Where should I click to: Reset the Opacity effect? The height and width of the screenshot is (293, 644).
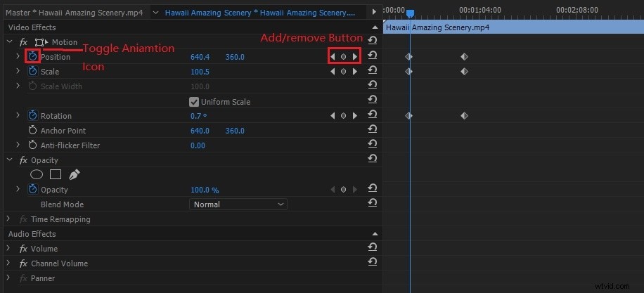[x=373, y=158]
